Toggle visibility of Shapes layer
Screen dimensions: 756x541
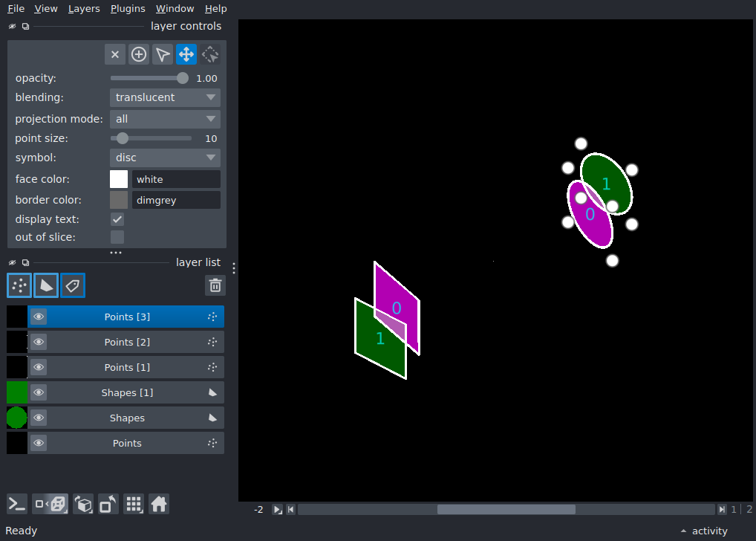point(39,418)
